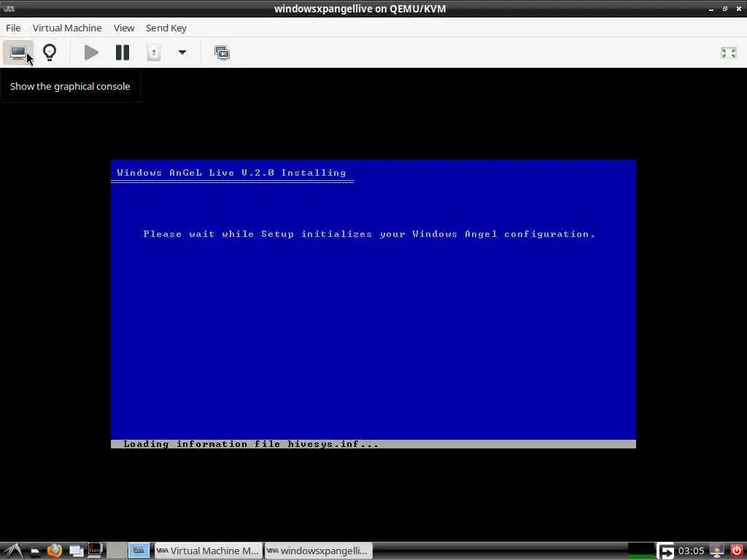This screenshot has width=747, height=560.
Task: Open the Virtual Machine menu
Action: tap(67, 28)
